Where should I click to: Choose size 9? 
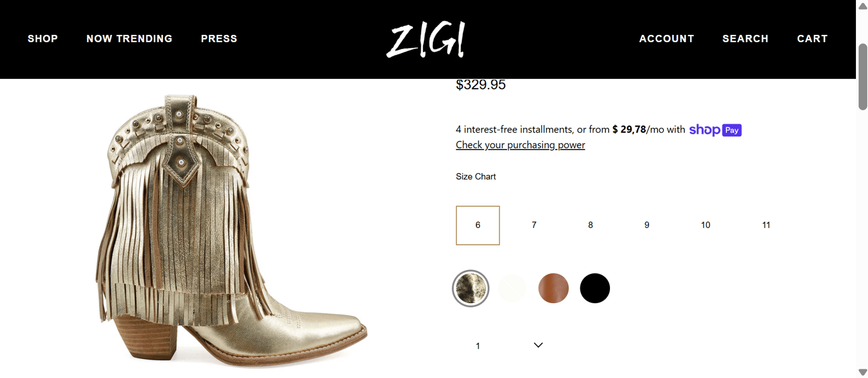pyautogui.click(x=647, y=225)
